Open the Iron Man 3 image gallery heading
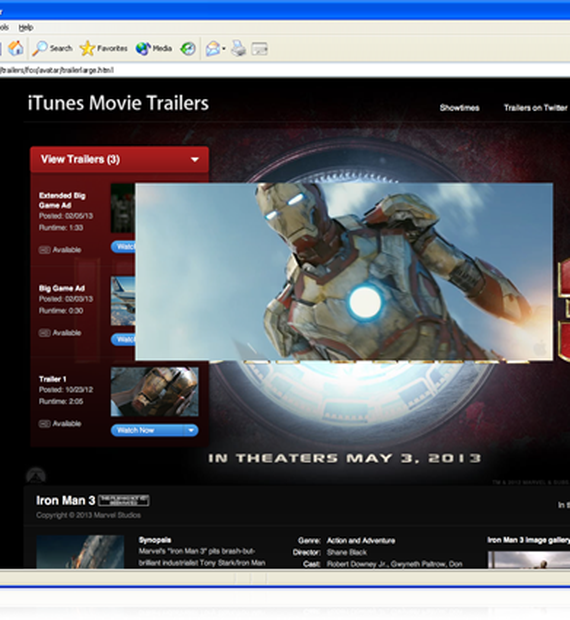The image size is (570, 620). point(528,540)
